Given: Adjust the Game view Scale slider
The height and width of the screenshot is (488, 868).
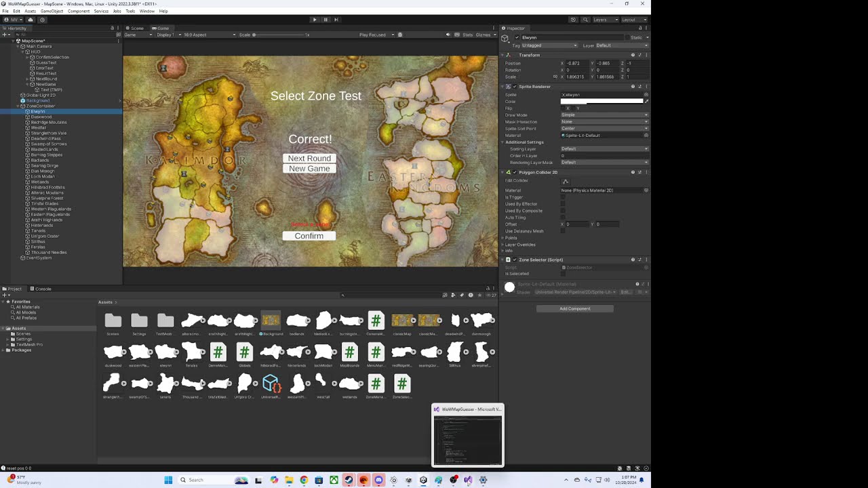Looking at the screenshot, I should click(279, 35).
